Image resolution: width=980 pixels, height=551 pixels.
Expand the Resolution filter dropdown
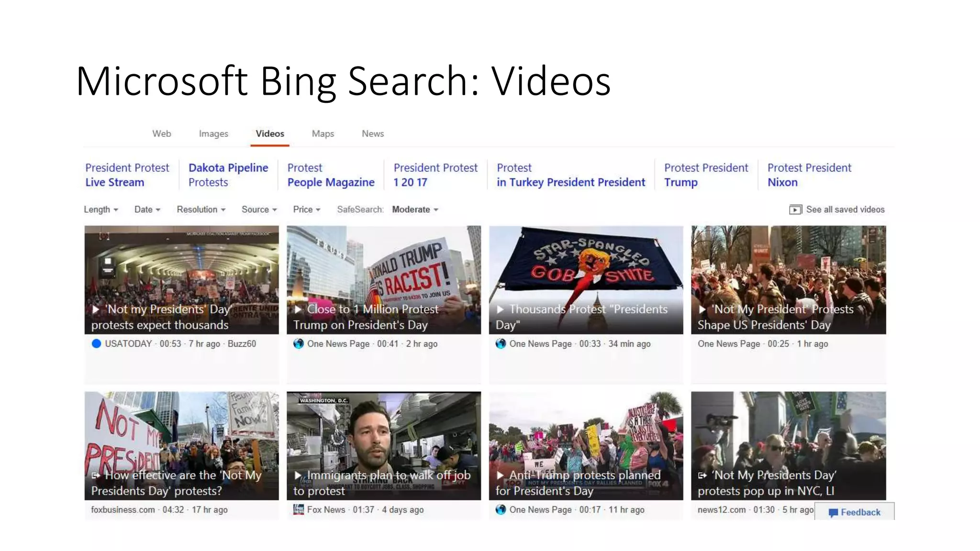pyautogui.click(x=201, y=209)
